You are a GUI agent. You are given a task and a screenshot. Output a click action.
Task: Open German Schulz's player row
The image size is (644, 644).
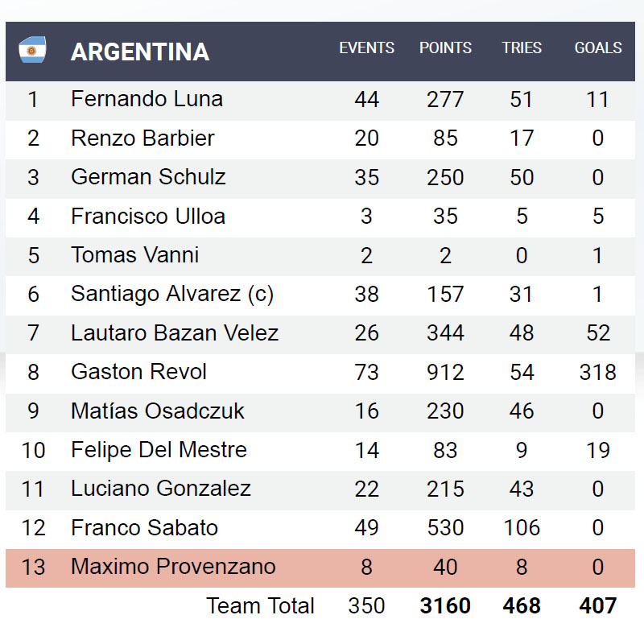[x=148, y=177]
